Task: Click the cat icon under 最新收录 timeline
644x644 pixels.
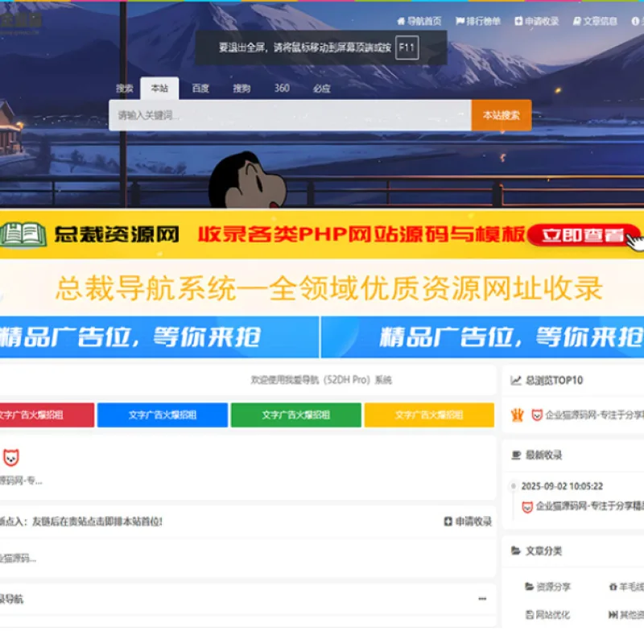Action: [x=527, y=507]
